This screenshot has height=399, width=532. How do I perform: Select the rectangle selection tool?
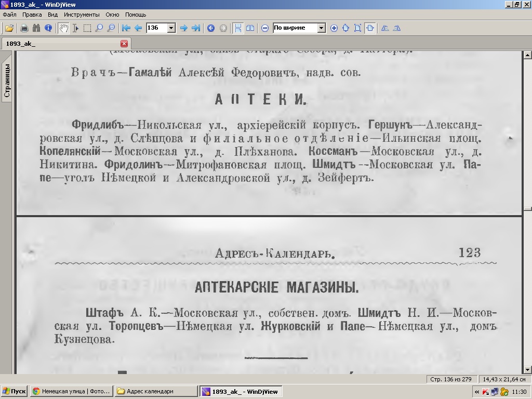click(87, 28)
